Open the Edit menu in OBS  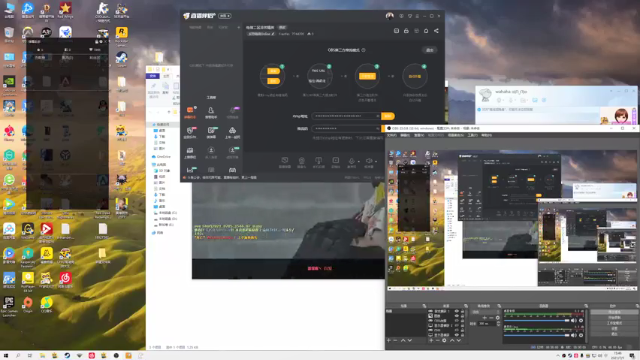coord(405,135)
